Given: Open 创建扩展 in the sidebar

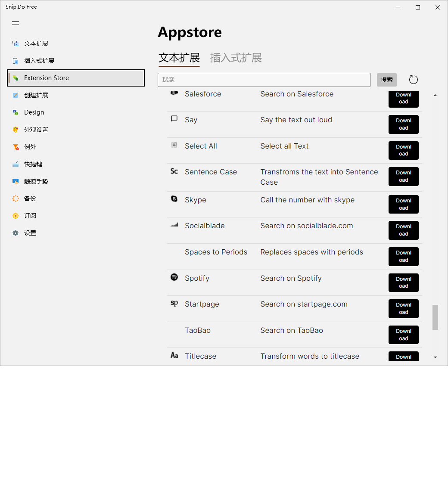Looking at the screenshot, I should (76, 95).
